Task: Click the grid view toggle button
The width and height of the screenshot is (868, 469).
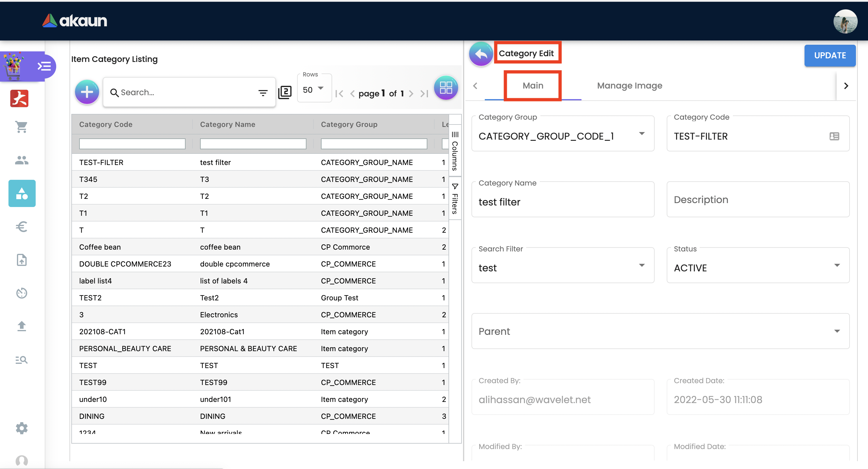Action: click(445, 88)
